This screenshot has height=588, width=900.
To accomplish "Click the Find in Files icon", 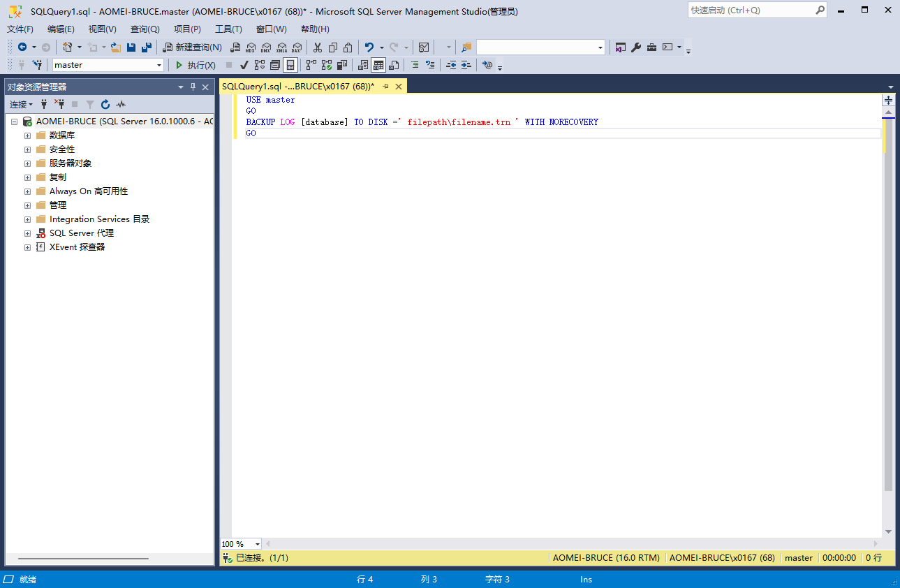I will tap(466, 47).
